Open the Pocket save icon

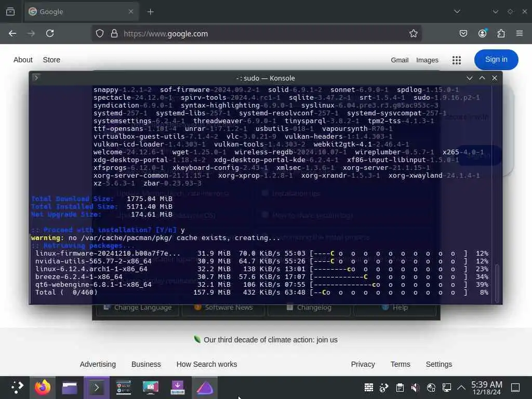click(x=463, y=33)
